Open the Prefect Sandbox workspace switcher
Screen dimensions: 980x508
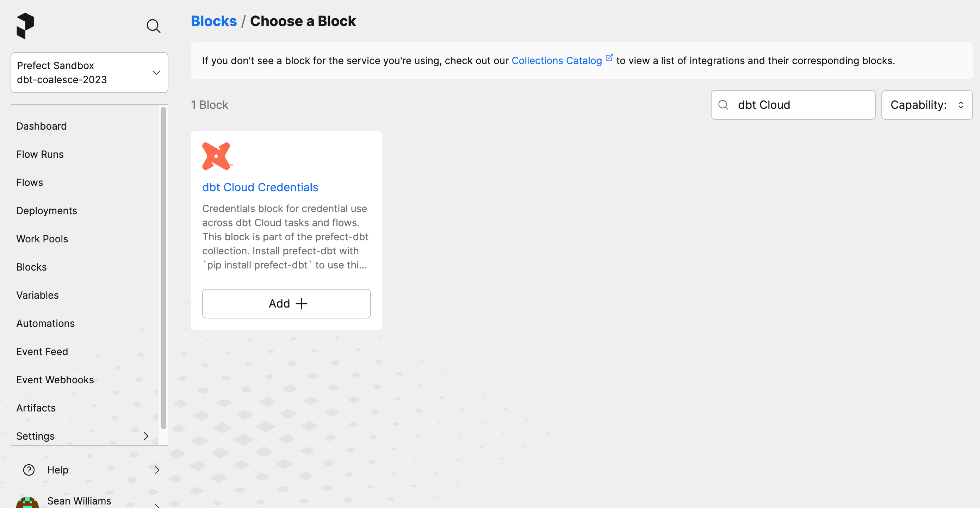click(89, 73)
